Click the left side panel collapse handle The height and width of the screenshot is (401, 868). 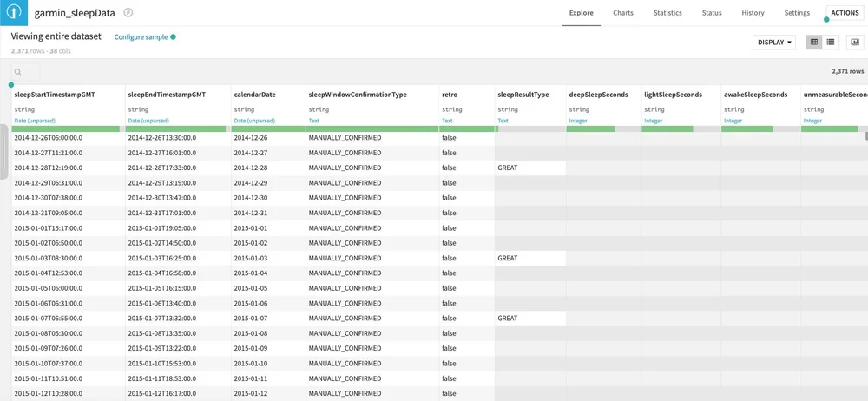click(x=3, y=152)
